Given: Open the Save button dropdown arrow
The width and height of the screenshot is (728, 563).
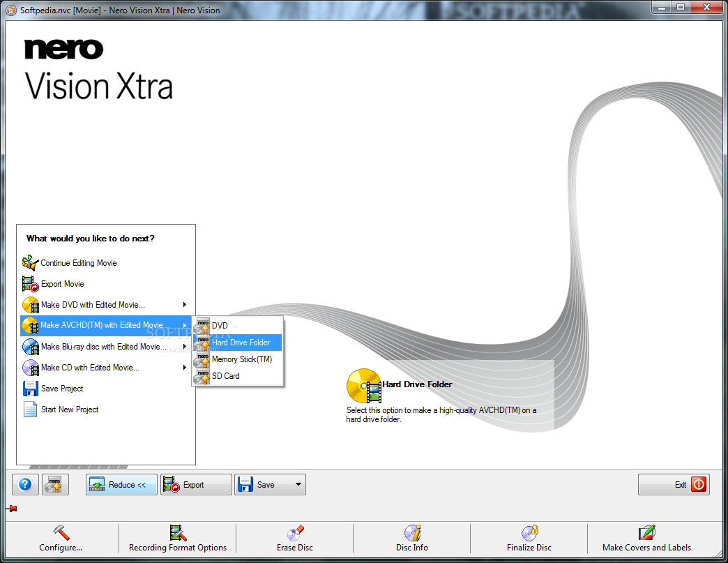Looking at the screenshot, I should click(298, 484).
